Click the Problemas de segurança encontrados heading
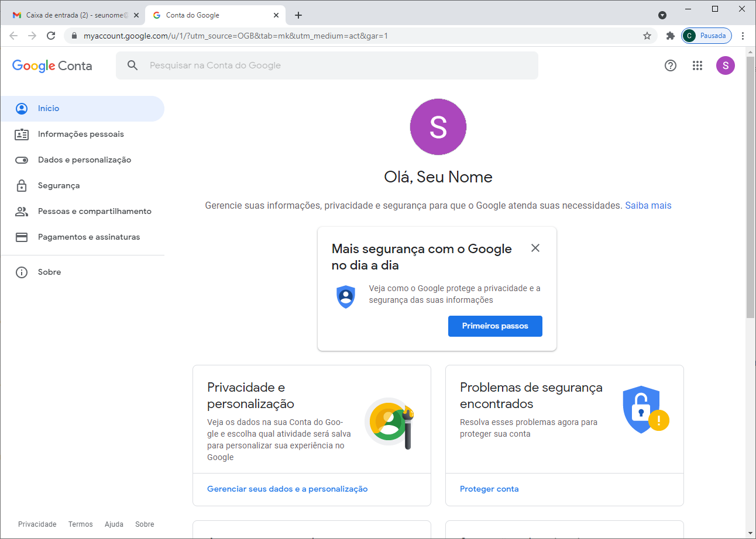The image size is (756, 539). (531, 396)
